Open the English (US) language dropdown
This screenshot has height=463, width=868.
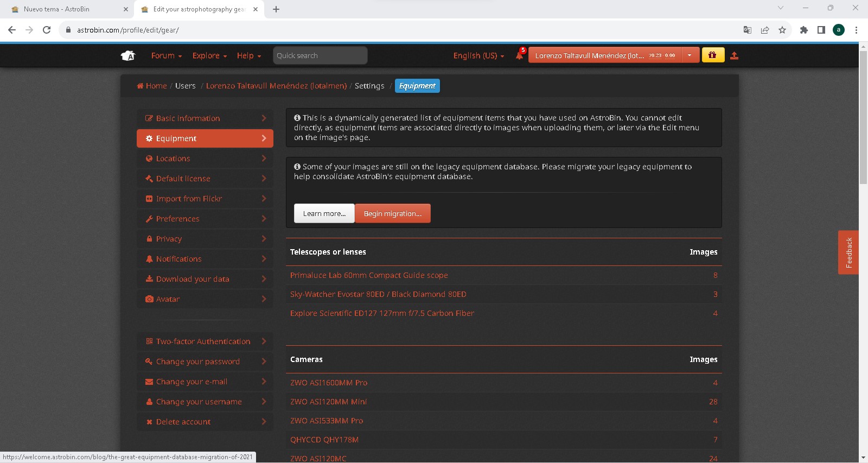pos(479,55)
